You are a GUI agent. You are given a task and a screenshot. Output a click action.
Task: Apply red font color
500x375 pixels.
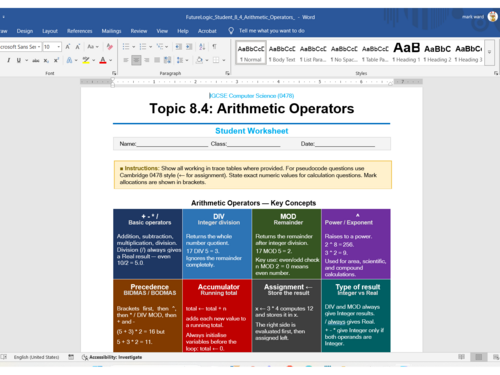point(103,60)
